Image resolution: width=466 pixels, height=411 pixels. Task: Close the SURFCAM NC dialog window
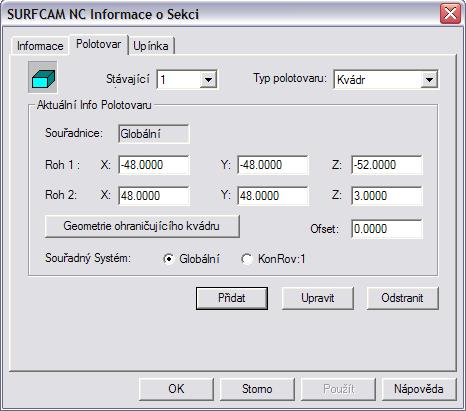click(450, 14)
